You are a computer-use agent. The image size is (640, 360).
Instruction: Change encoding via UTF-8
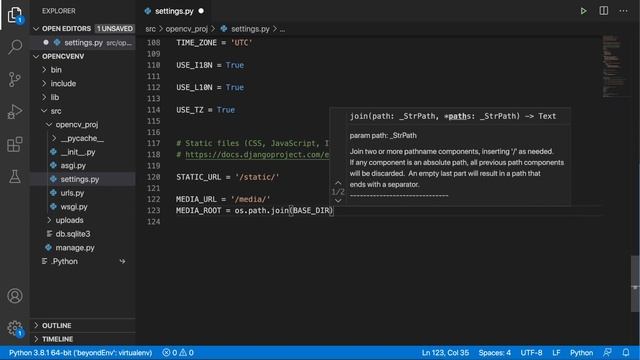click(531, 352)
